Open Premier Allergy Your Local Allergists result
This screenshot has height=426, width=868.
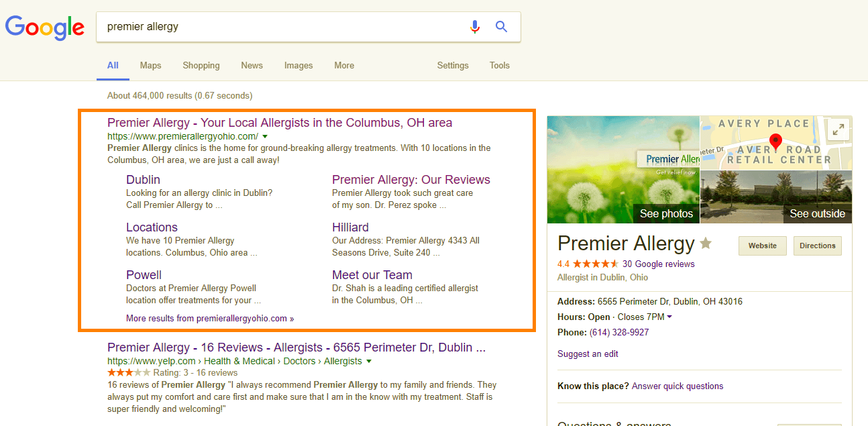(x=280, y=123)
